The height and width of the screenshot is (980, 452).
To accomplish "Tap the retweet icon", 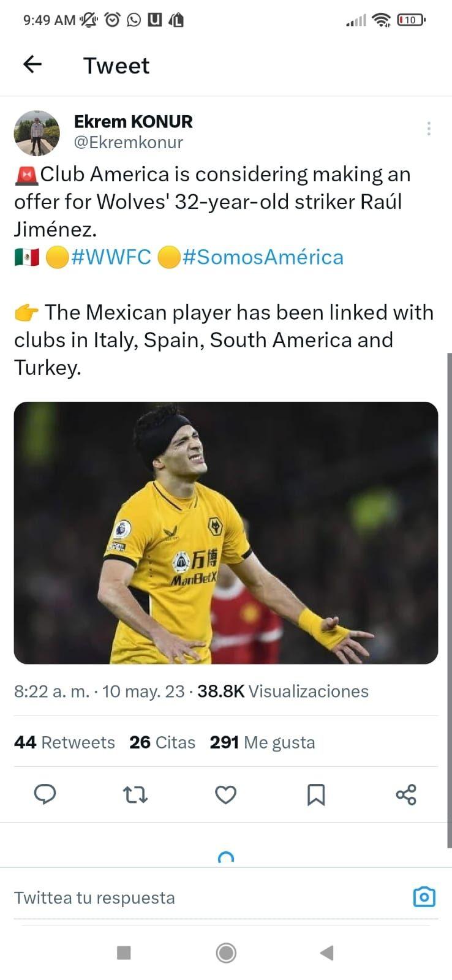I will pos(135,794).
